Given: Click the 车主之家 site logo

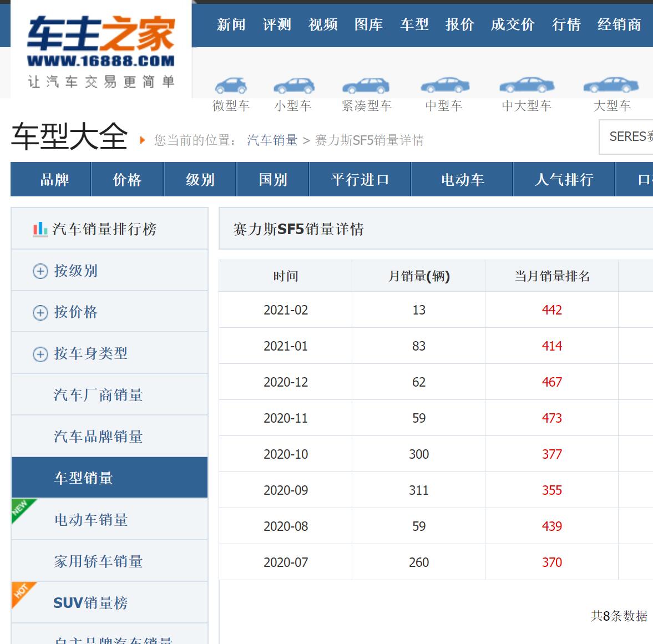Looking at the screenshot, I should click(x=101, y=51).
